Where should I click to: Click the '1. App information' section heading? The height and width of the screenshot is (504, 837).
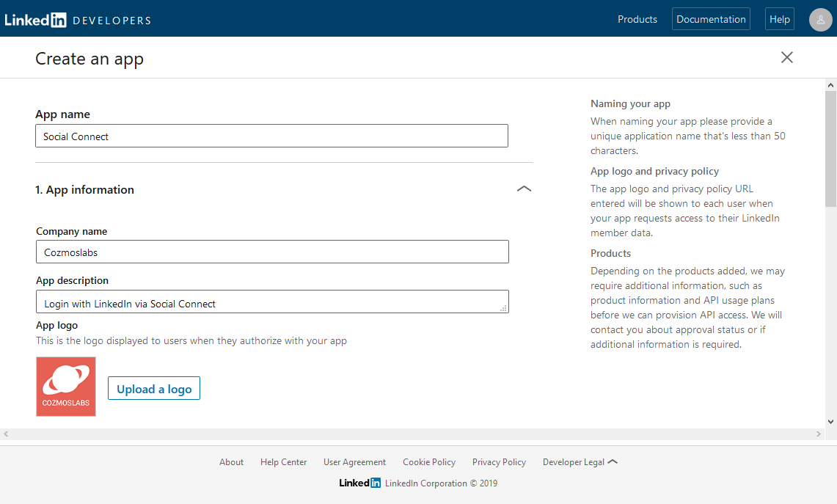(85, 190)
